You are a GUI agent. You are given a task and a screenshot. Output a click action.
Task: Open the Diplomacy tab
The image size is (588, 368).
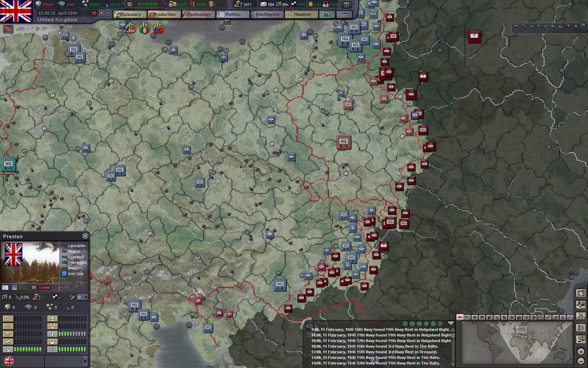coord(128,14)
